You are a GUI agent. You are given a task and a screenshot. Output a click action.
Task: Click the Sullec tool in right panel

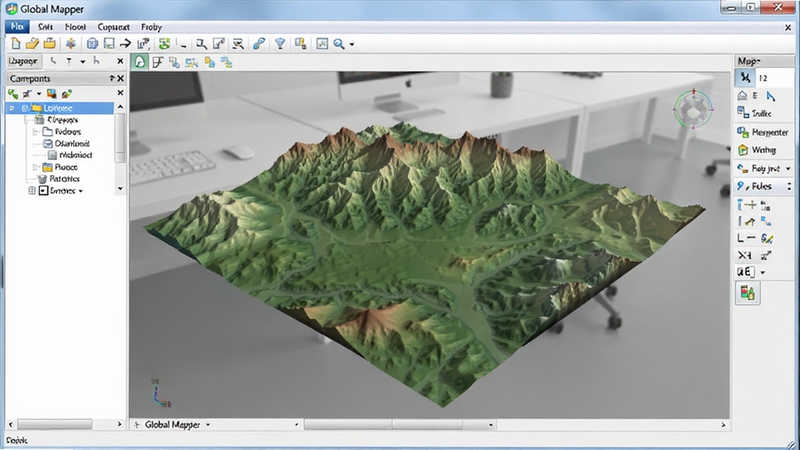click(754, 113)
